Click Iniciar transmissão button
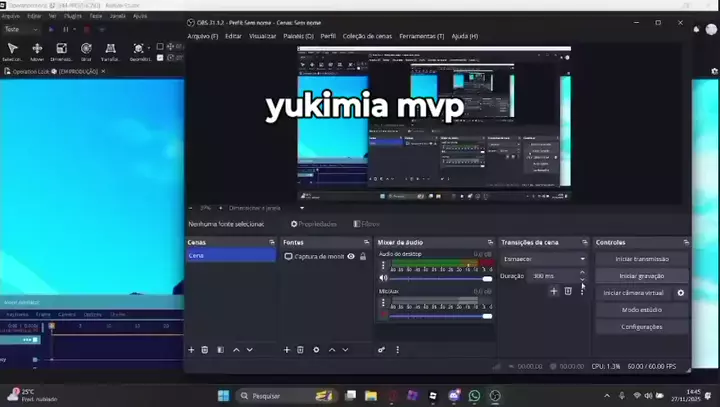 [x=641, y=258]
